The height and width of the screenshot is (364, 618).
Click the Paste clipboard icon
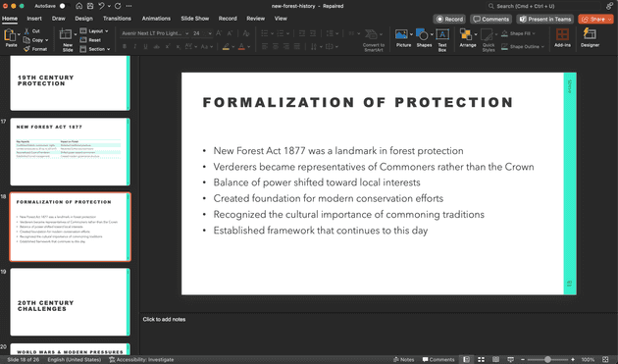tap(10, 36)
